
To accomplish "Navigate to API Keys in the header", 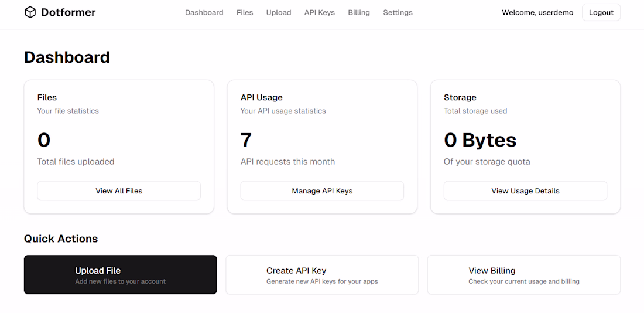I will pos(320,12).
